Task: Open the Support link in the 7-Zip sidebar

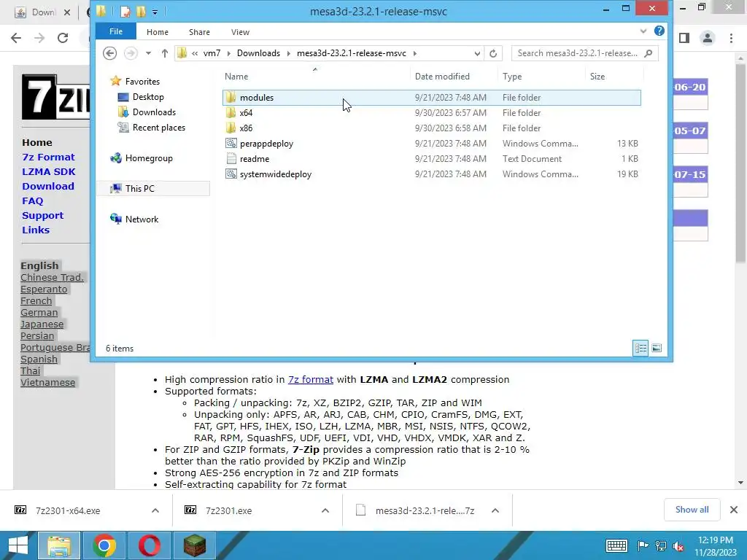Action: (42, 216)
